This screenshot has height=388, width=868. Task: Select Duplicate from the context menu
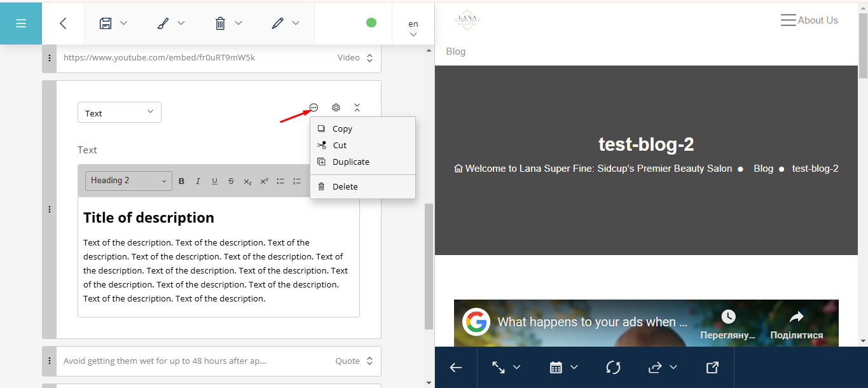[x=350, y=162]
